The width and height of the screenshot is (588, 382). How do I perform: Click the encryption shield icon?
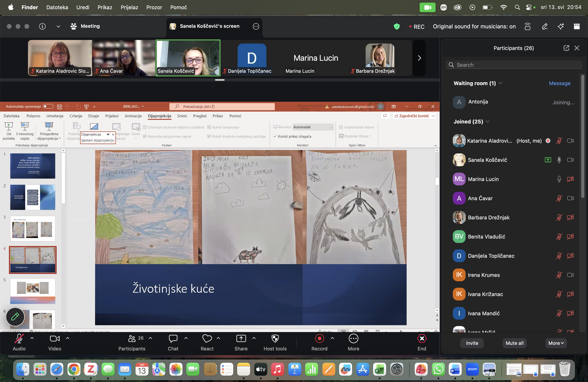coord(397,26)
